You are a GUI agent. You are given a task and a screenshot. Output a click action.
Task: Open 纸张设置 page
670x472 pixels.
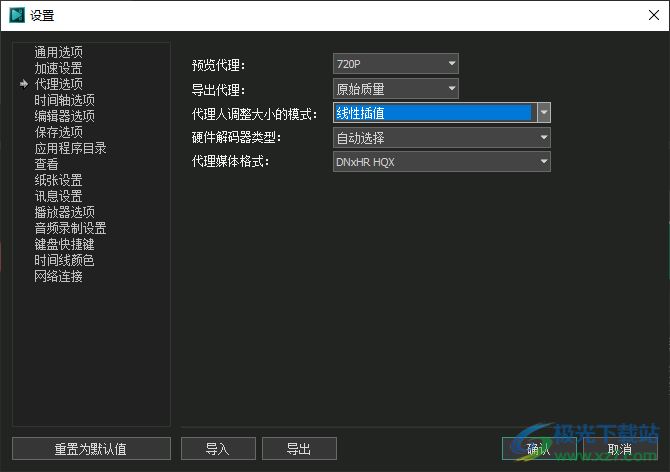(x=59, y=180)
